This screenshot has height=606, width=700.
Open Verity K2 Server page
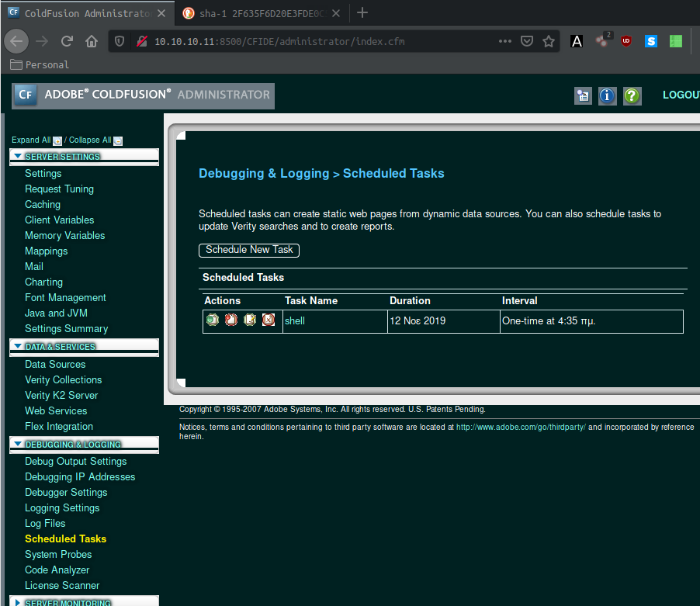[61, 396]
